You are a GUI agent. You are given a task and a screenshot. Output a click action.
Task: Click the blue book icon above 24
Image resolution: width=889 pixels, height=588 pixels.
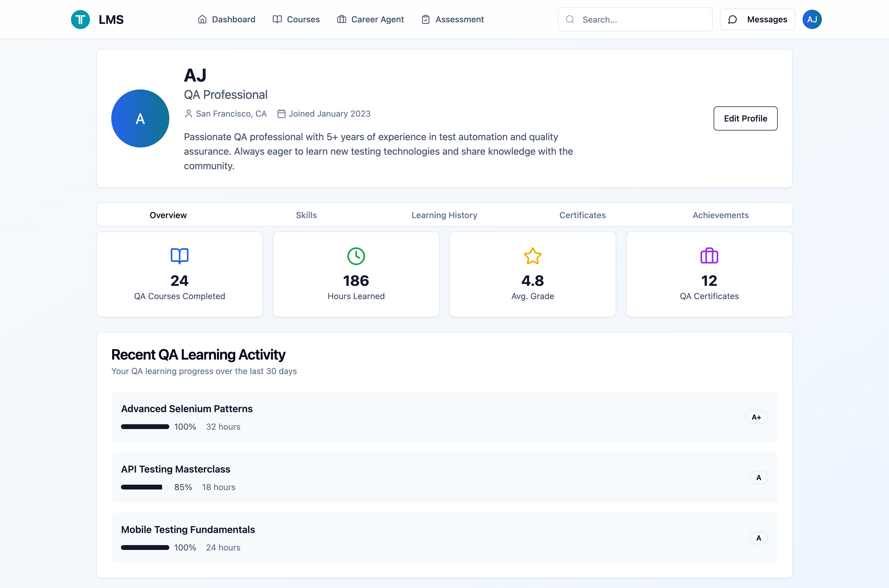[x=179, y=256]
